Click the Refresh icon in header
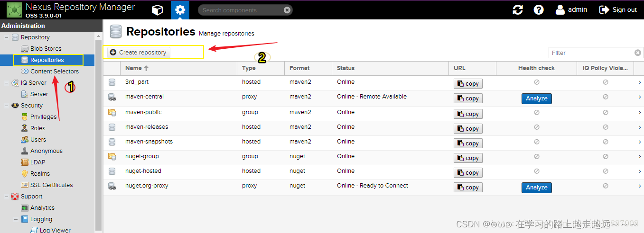This screenshot has width=644, height=233. (518, 9)
